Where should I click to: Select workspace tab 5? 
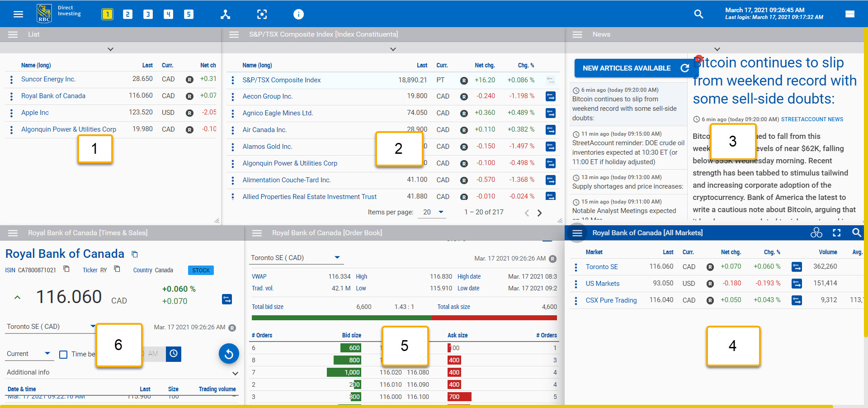click(189, 14)
